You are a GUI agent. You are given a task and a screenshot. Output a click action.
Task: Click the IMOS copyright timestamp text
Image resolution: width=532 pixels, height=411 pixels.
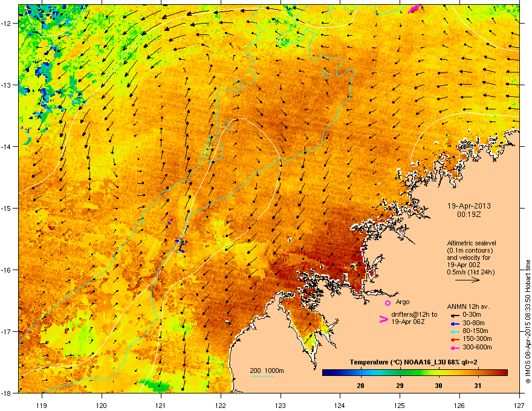(528, 322)
